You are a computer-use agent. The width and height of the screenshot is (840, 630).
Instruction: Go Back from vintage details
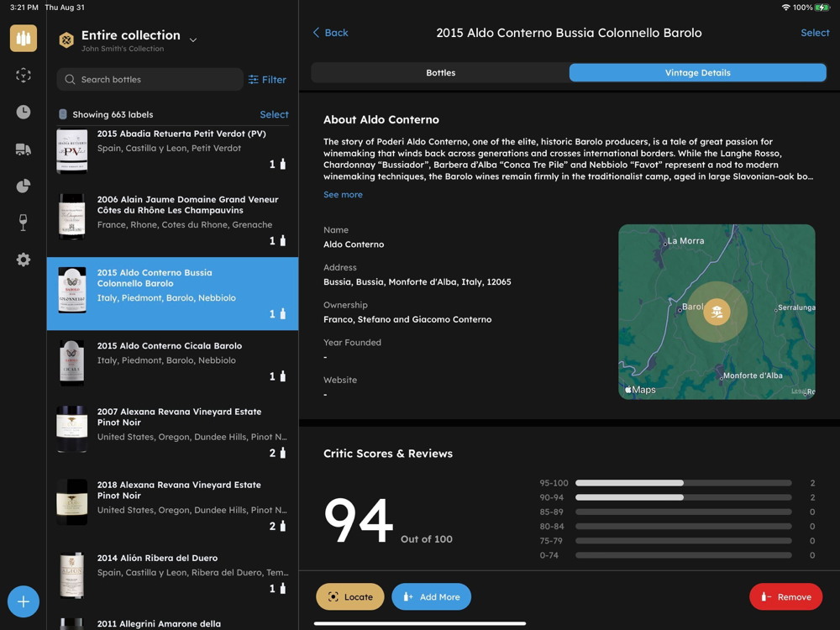pos(330,33)
